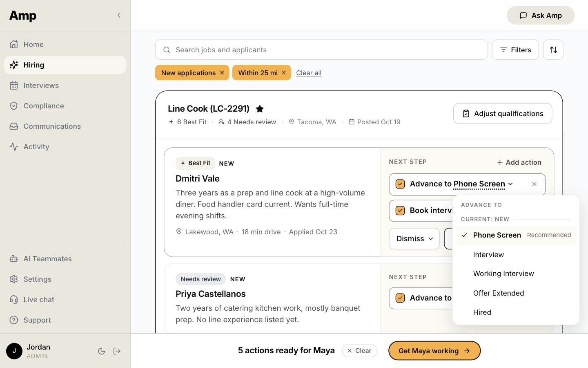588x368 pixels.
Task: Open Ask Amp chat
Action: tap(541, 16)
